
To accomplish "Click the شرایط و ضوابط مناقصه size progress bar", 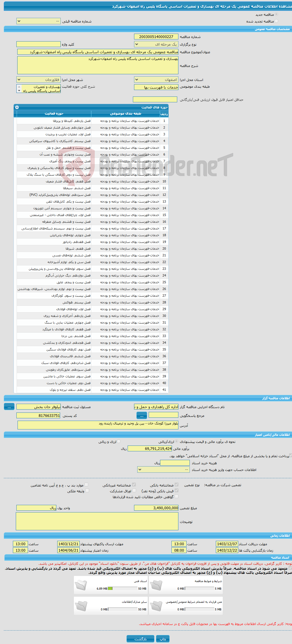I will pos(199,588).
